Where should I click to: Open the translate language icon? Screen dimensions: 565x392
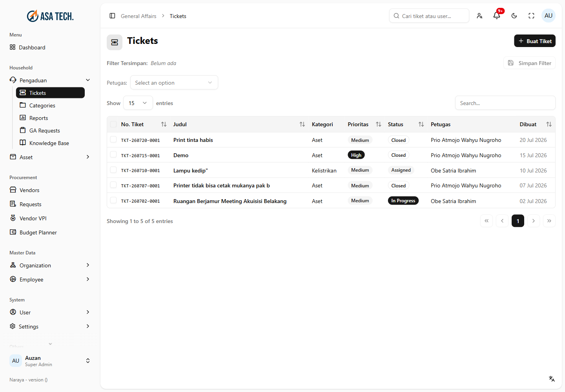[x=552, y=379]
